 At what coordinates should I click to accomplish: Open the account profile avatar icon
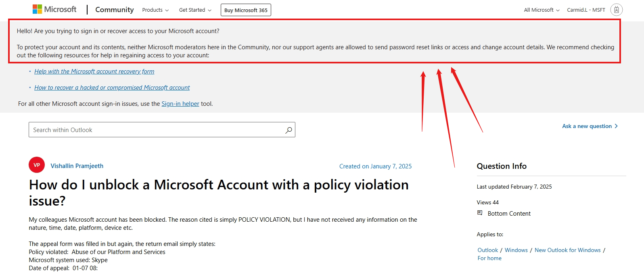pyautogui.click(x=616, y=10)
